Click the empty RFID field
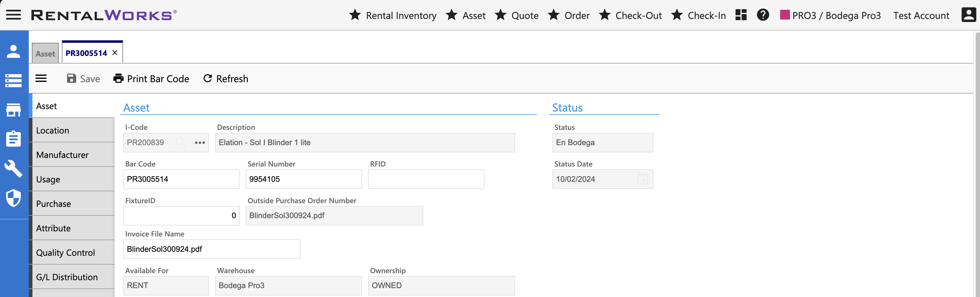 click(426, 179)
